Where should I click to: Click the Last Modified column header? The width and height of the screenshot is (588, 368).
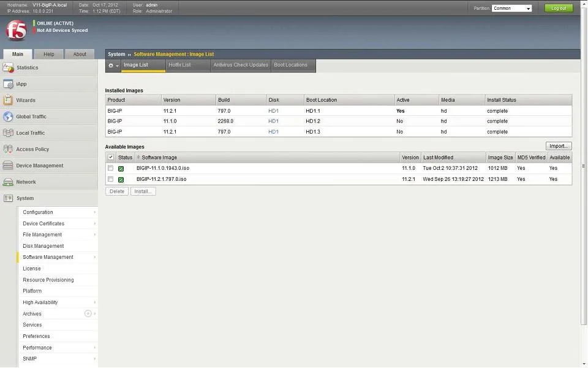(x=453, y=158)
